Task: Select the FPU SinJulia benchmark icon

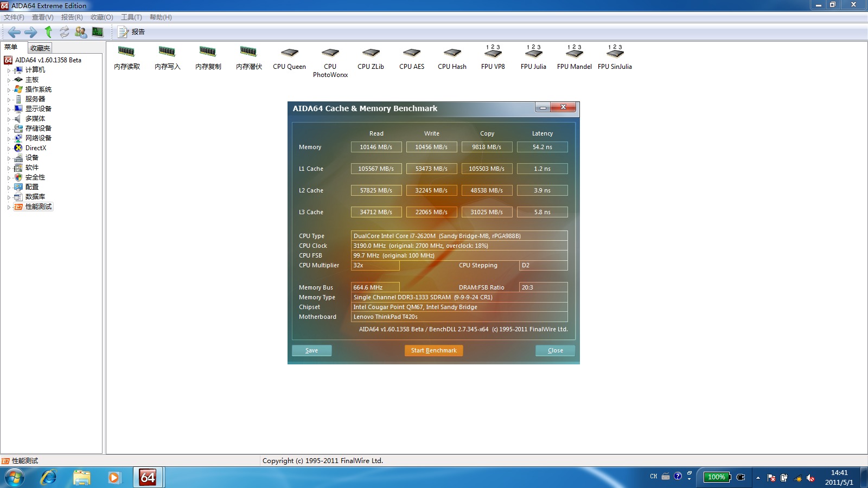Action: click(615, 57)
